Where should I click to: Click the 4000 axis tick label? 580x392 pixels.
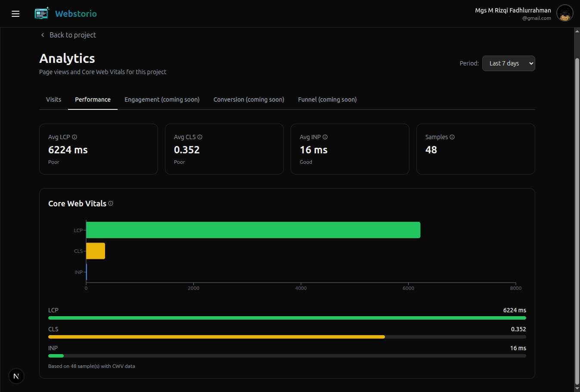(301, 288)
